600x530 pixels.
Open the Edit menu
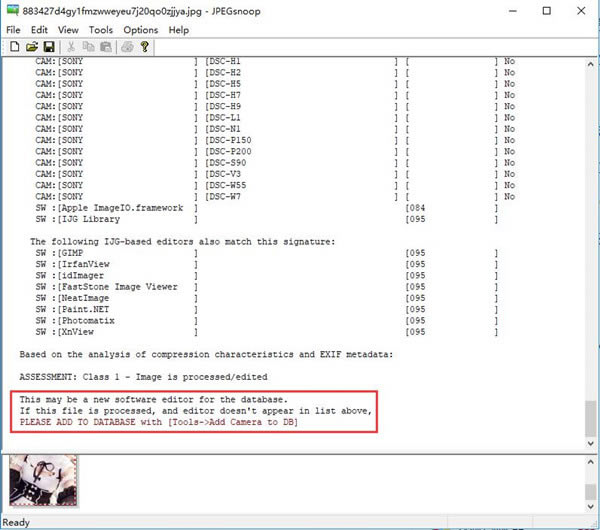click(41, 30)
